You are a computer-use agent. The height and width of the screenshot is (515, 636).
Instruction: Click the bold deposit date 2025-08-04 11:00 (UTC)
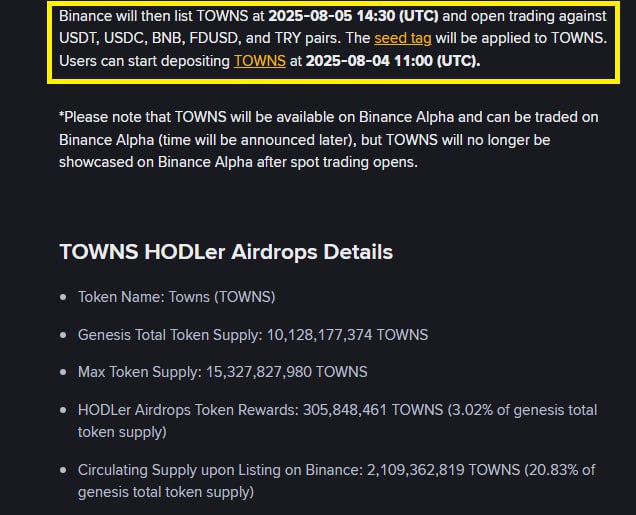pyautogui.click(x=393, y=61)
